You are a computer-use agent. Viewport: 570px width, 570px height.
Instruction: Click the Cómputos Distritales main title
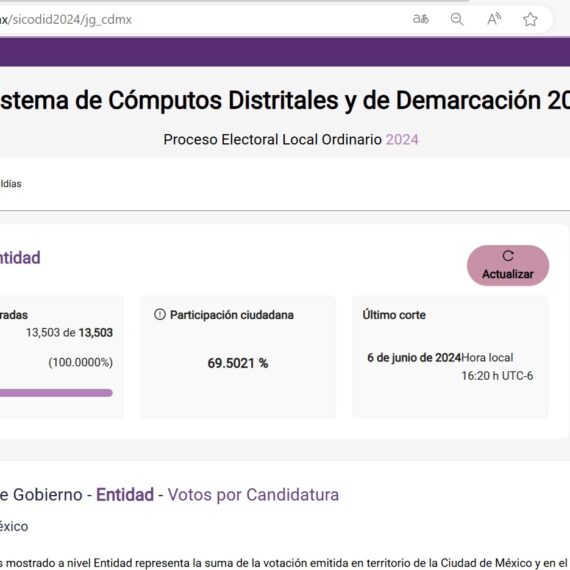click(x=285, y=100)
